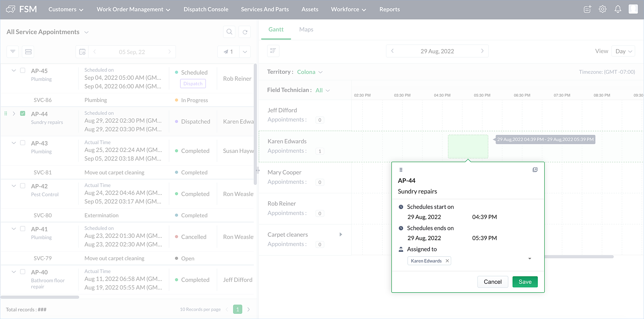Image resolution: width=644 pixels, height=319 pixels.
Task: Open the settings gear icon
Action: 602,9
